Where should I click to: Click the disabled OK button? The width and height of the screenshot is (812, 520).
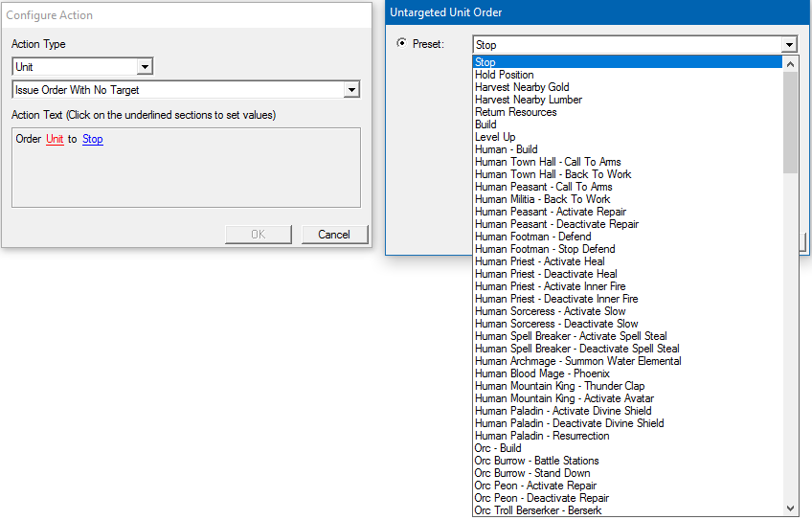(x=258, y=234)
